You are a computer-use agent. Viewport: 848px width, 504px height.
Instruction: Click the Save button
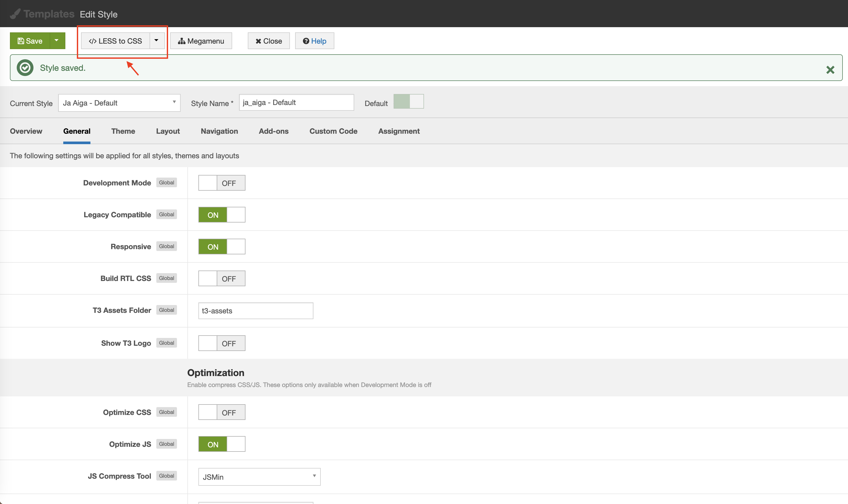tap(30, 41)
